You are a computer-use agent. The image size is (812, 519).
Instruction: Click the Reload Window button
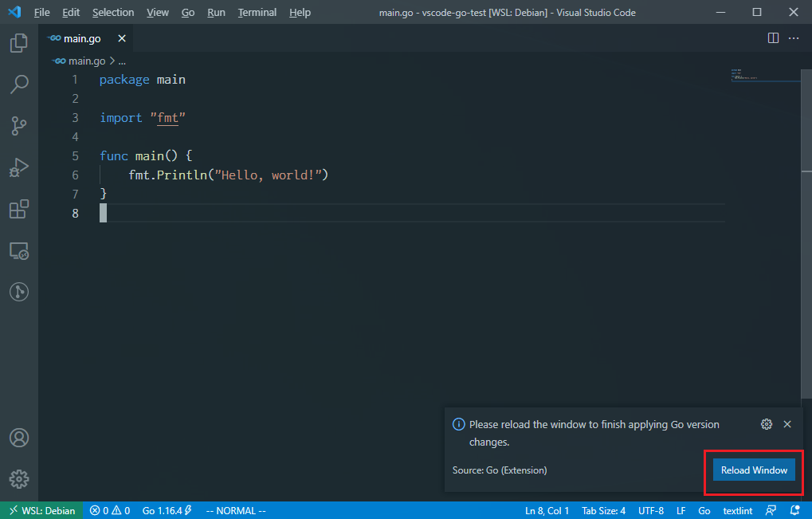pos(753,470)
